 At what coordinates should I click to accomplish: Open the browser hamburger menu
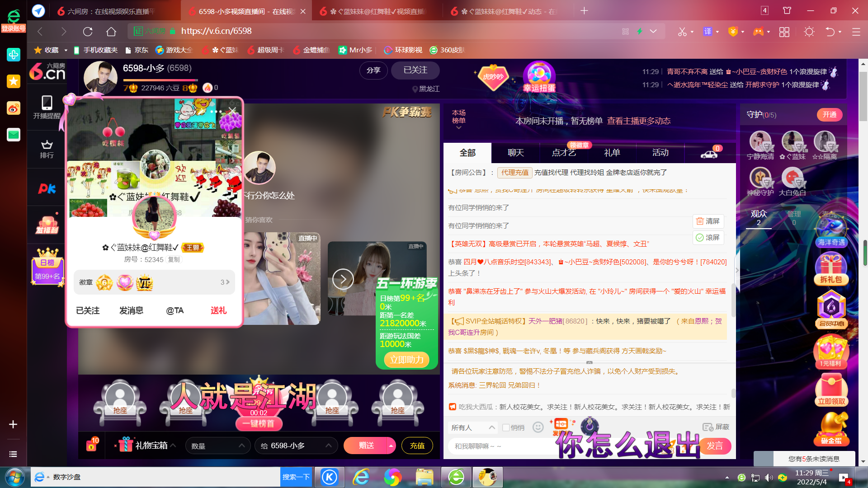pos(856,32)
